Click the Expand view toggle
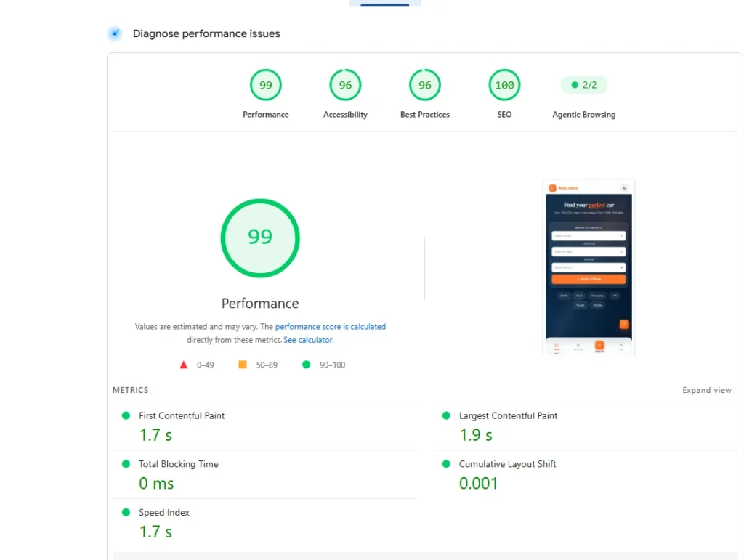The height and width of the screenshot is (560, 744). pos(706,390)
